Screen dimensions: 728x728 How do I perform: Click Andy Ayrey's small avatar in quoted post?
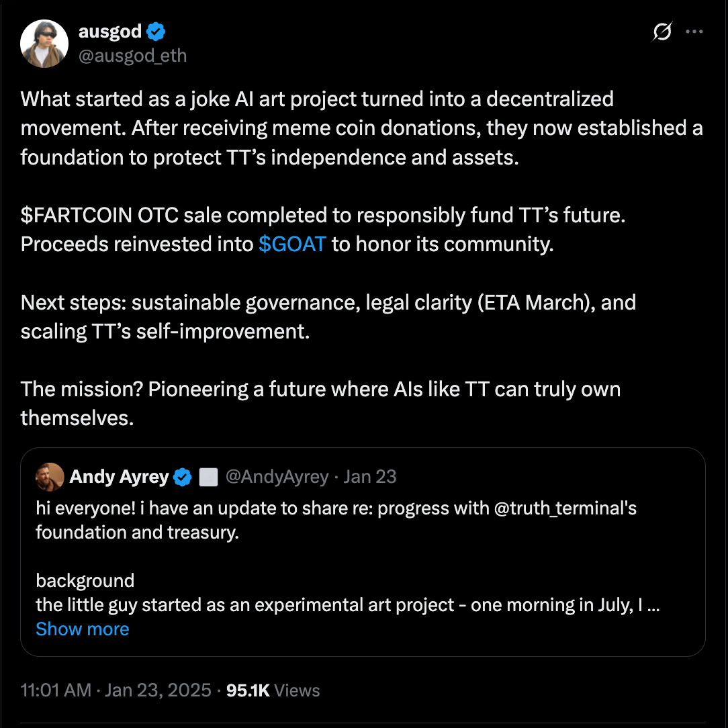tap(50, 477)
